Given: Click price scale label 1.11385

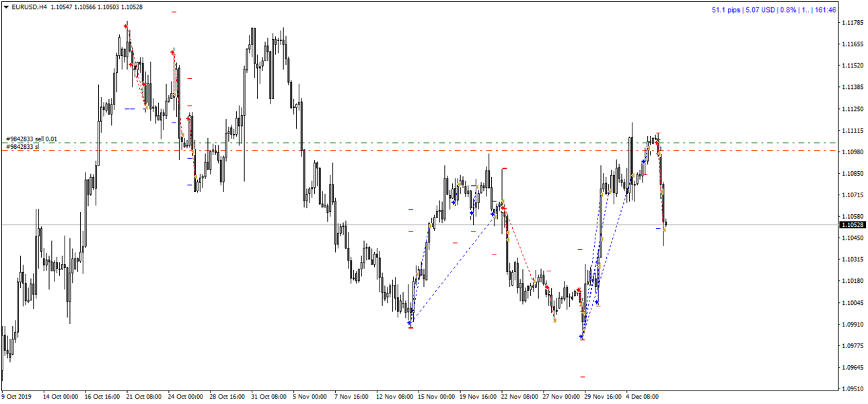Looking at the screenshot, I should coord(852,87).
